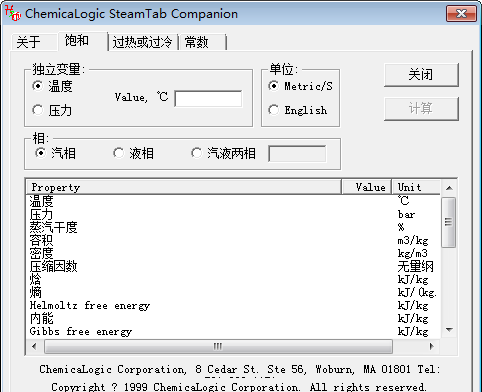Close the SteamTab Companion window

[x=461, y=14]
